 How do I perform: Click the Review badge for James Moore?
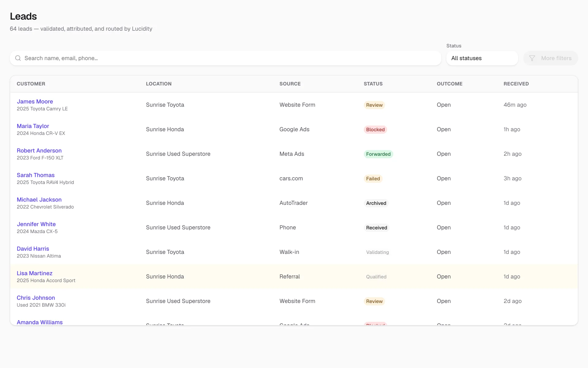pos(374,105)
